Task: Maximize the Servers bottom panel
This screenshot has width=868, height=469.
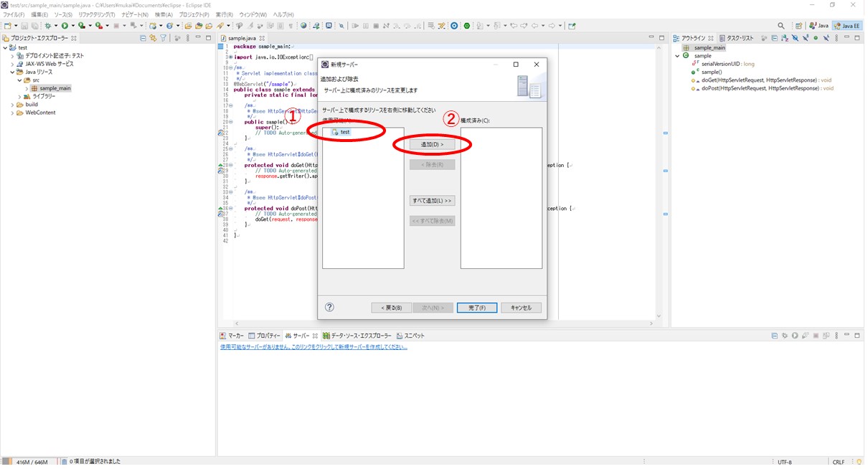Action: (x=857, y=336)
